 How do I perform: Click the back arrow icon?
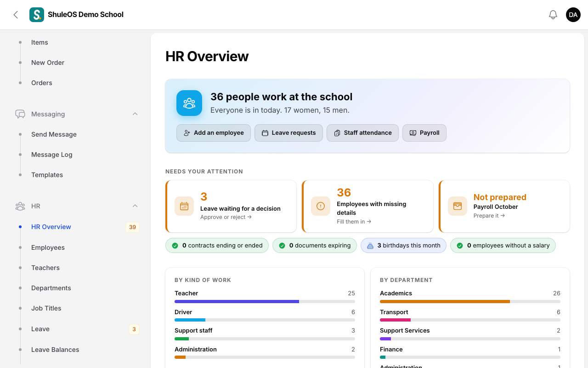click(x=16, y=15)
